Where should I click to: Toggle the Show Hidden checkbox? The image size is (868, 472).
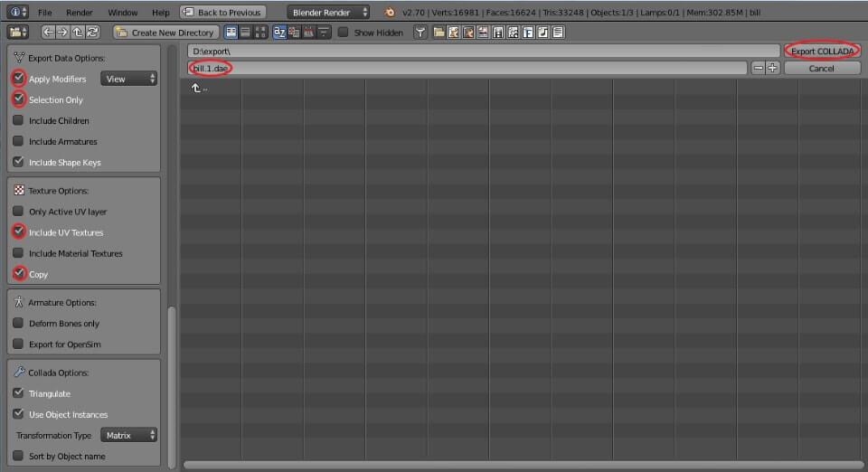point(344,32)
